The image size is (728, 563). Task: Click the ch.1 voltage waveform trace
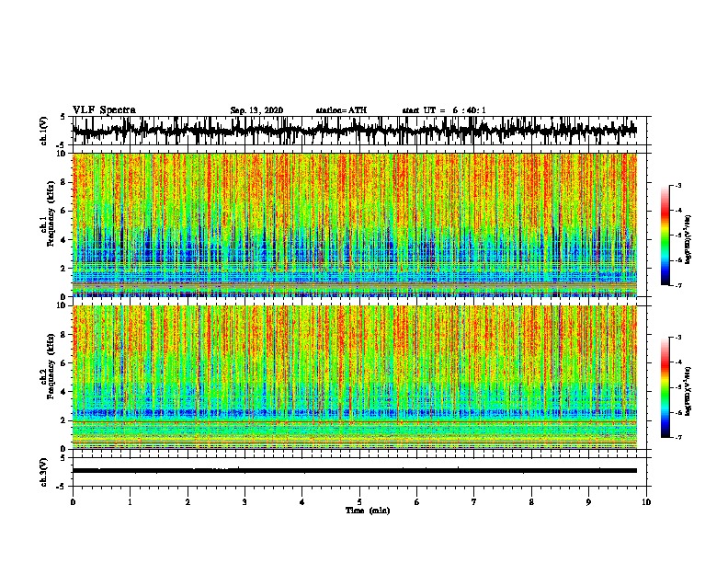355,131
